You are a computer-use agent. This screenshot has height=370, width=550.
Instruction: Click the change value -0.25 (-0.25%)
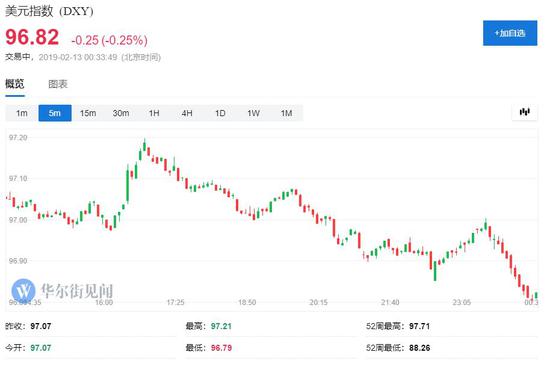[109, 40]
